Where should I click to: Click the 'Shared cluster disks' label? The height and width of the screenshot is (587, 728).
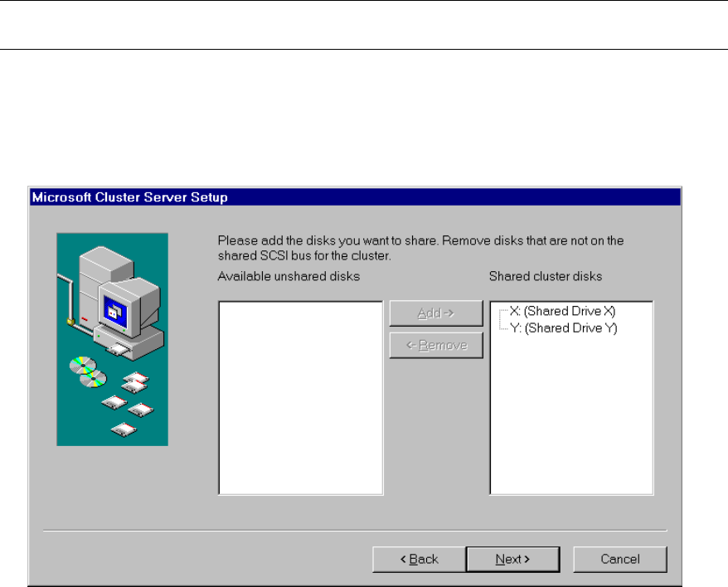[x=546, y=276]
